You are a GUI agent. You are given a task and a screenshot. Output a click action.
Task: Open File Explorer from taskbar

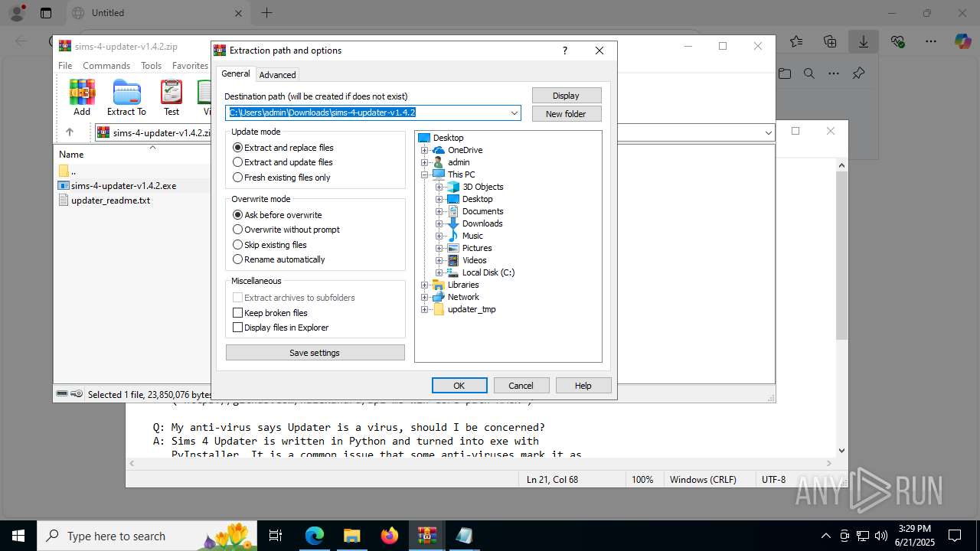(351, 536)
